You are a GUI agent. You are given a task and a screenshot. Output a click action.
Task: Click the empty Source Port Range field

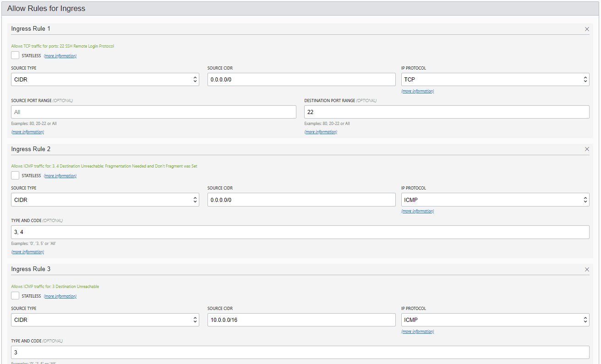(153, 112)
